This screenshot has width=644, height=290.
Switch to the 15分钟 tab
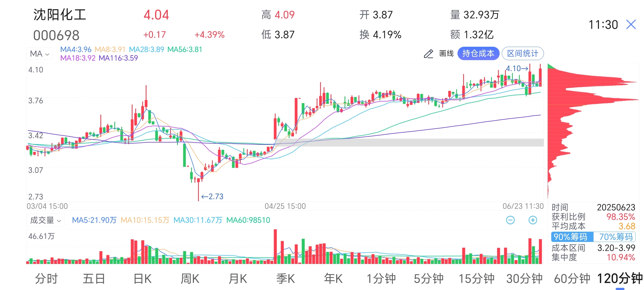click(x=477, y=279)
